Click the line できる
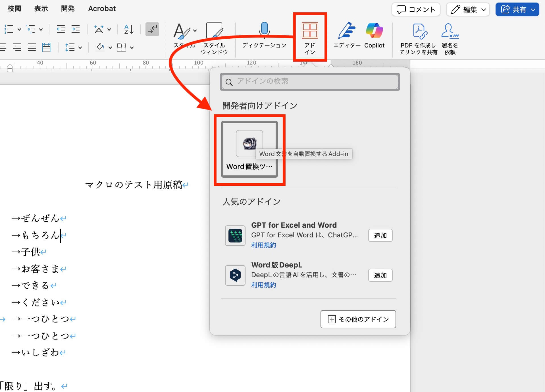 coord(36,285)
